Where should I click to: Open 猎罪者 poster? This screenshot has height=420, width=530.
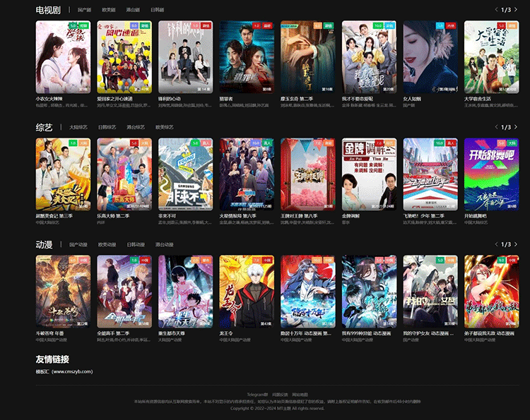(247, 56)
